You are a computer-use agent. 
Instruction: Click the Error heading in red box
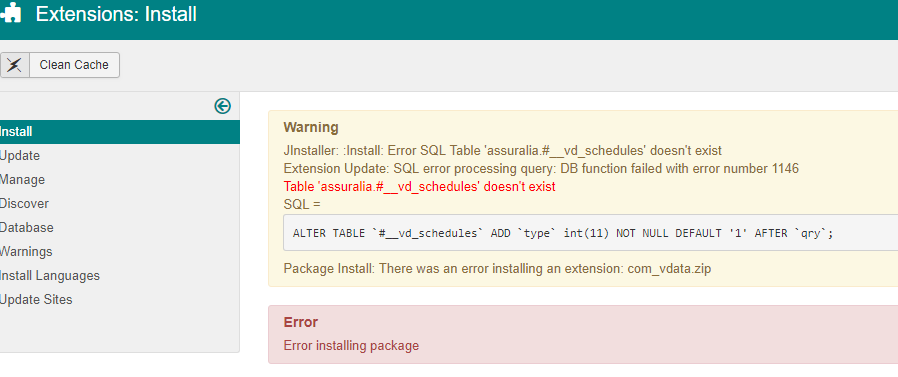(301, 322)
